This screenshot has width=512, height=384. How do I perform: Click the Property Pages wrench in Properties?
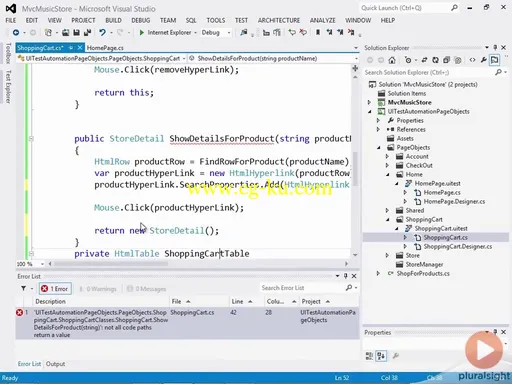click(x=396, y=356)
